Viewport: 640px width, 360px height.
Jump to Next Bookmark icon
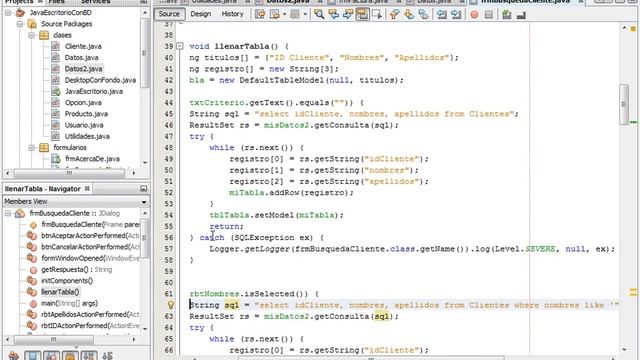409,15
